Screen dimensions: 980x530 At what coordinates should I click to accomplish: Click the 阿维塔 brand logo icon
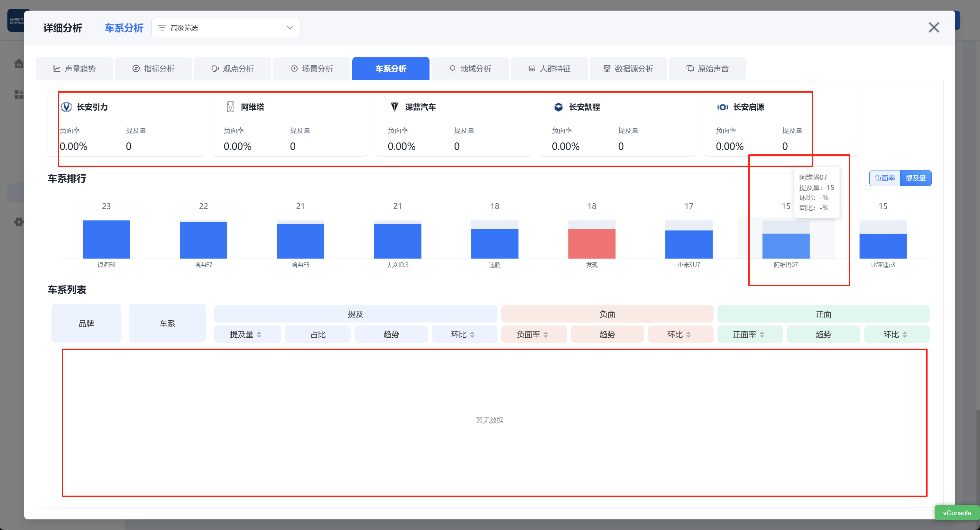pos(230,107)
